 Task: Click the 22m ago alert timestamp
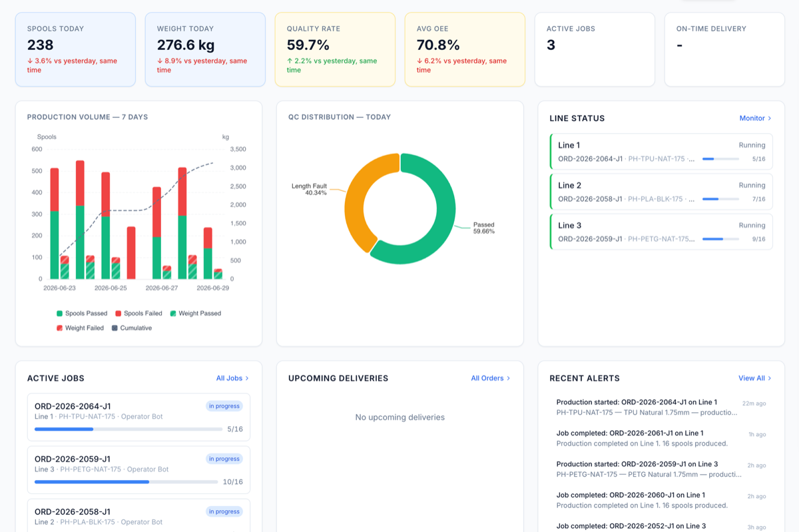[x=754, y=403]
